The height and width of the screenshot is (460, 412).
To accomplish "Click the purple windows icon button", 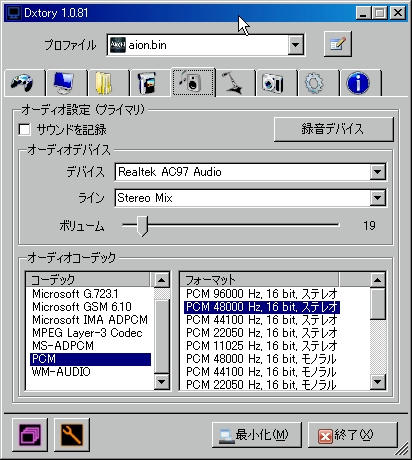I will 30,434.
